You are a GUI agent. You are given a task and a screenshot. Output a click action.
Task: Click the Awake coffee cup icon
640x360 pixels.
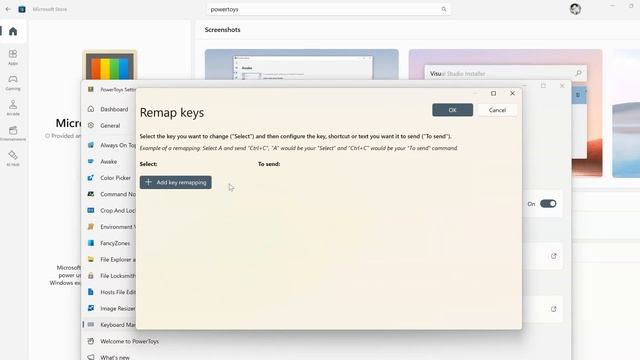(x=91, y=161)
